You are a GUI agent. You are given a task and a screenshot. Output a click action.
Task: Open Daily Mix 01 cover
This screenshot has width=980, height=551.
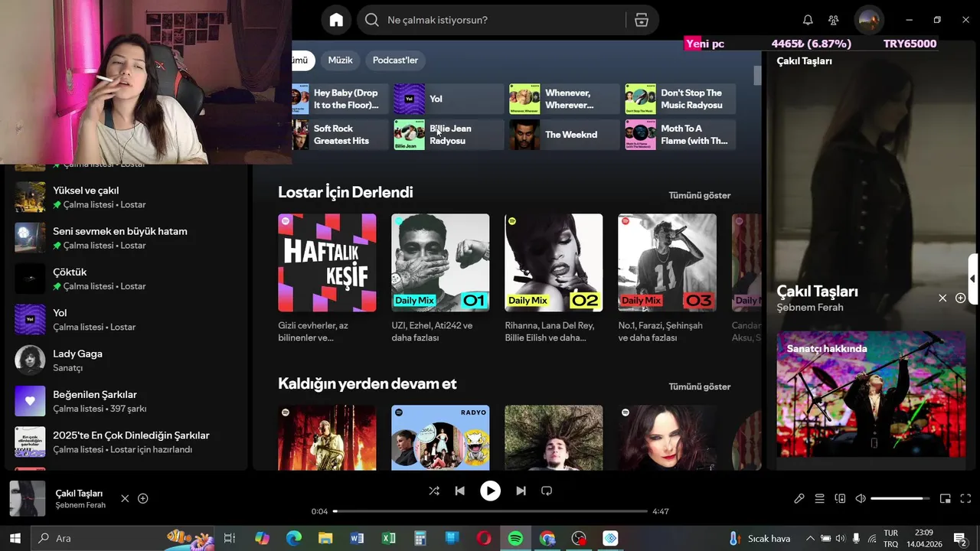tap(440, 262)
